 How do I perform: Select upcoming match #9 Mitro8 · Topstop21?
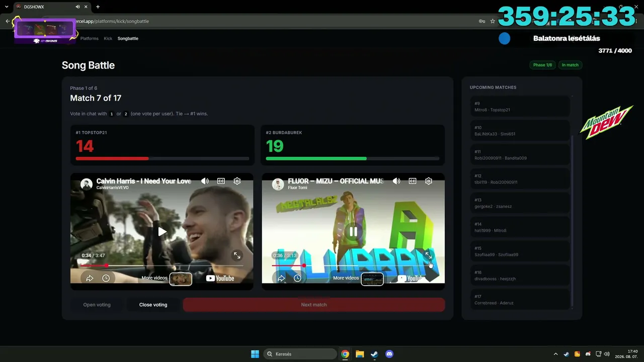coord(520,107)
